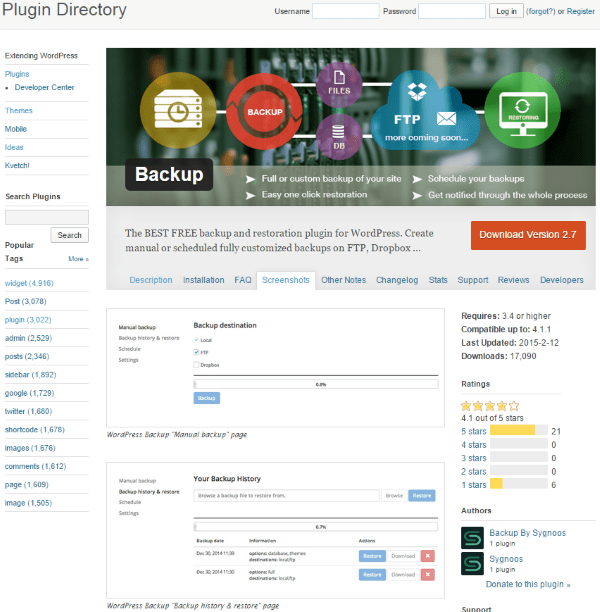Open the Other Notes tab

click(x=344, y=280)
